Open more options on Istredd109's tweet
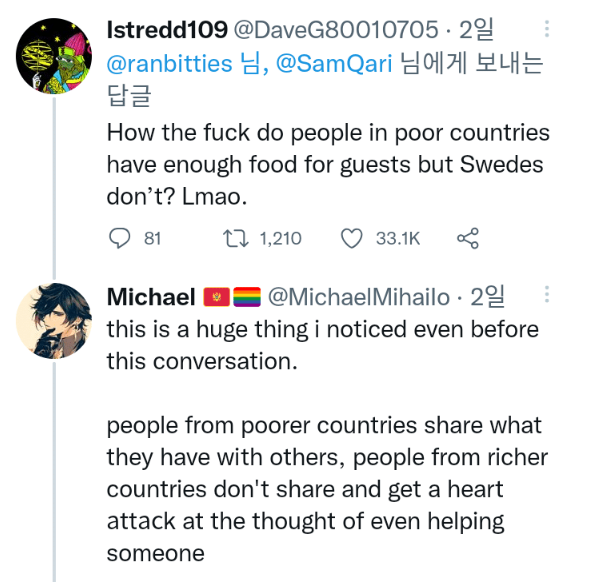 (545, 31)
